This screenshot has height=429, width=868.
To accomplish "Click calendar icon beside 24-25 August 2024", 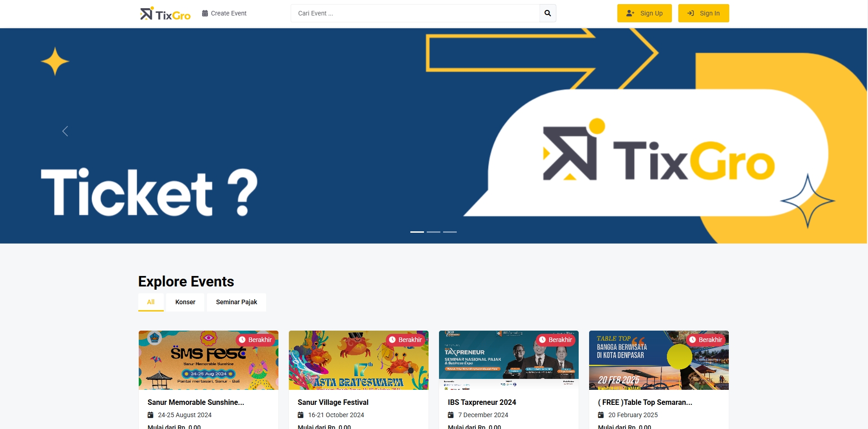I will [x=151, y=415].
